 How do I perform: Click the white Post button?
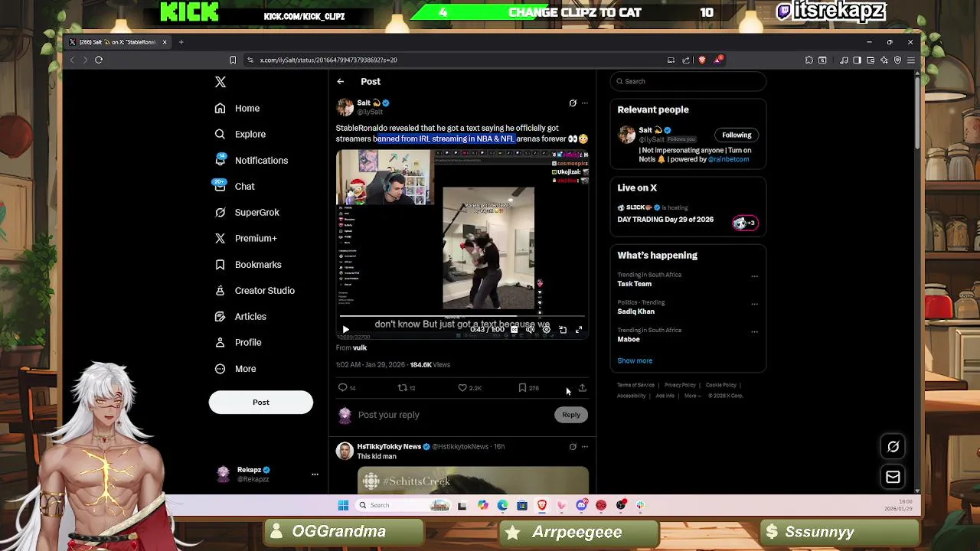[261, 403]
